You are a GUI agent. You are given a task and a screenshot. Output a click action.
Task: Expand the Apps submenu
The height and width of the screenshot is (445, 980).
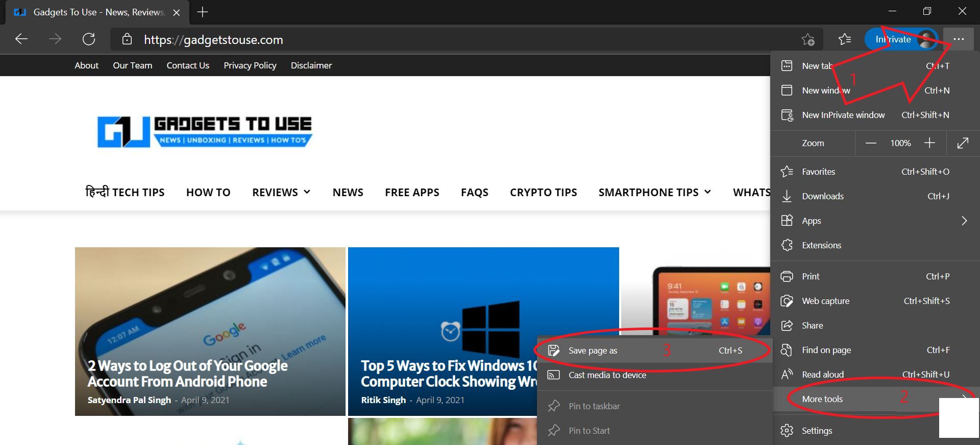click(x=875, y=221)
